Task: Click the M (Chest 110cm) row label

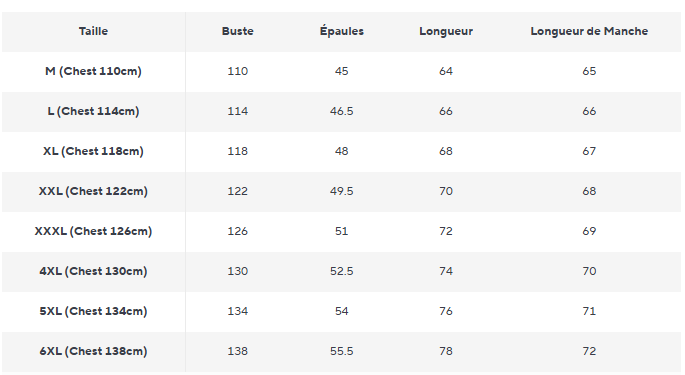Action: [93, 71]
